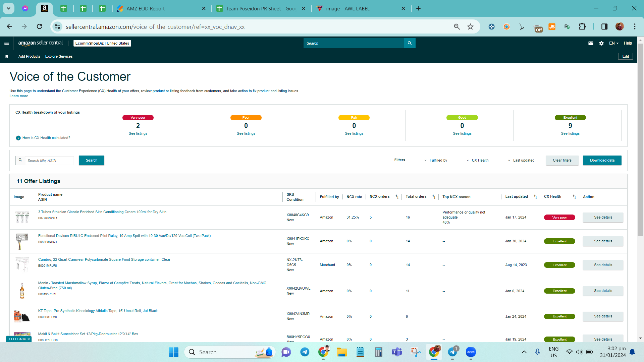Open File Explorer from the taskbar
This screenshot has height=362, width=644.
point(342,352)
